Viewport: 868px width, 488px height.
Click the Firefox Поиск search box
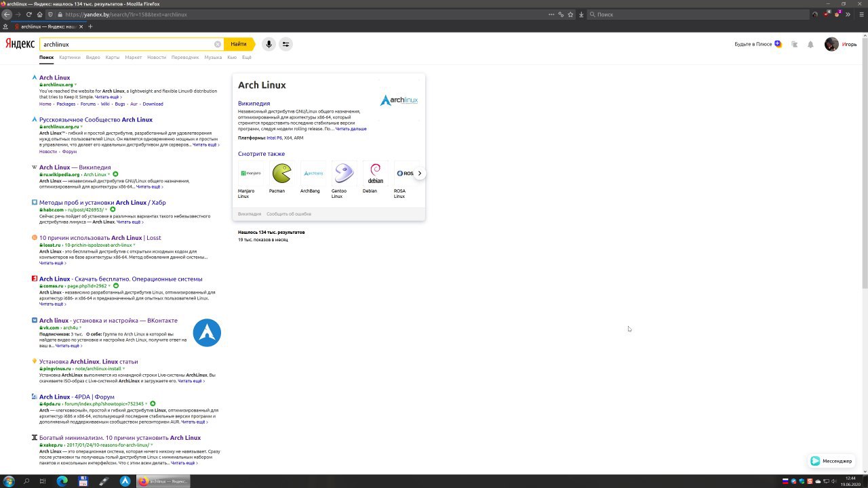pos(697,14)
